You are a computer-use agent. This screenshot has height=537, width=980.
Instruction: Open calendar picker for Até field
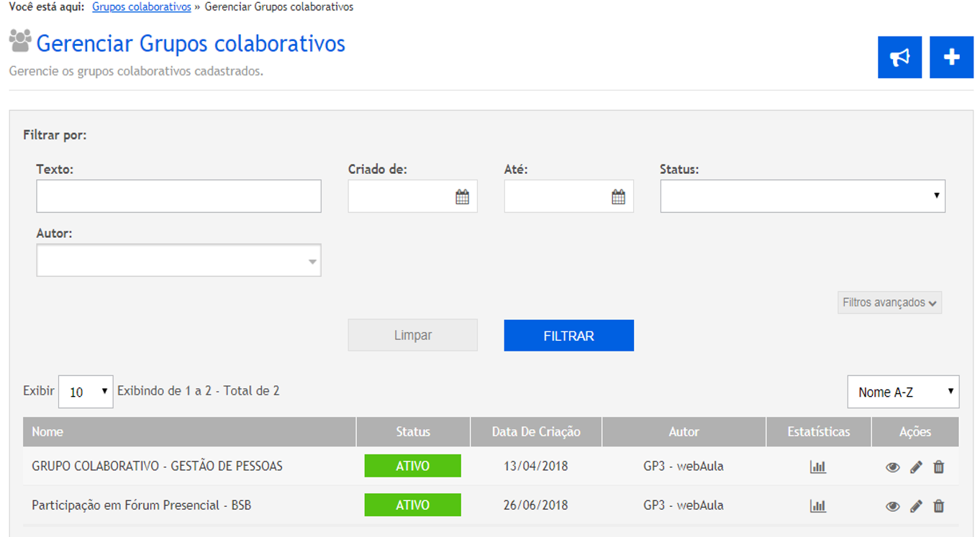coord(618,197)
